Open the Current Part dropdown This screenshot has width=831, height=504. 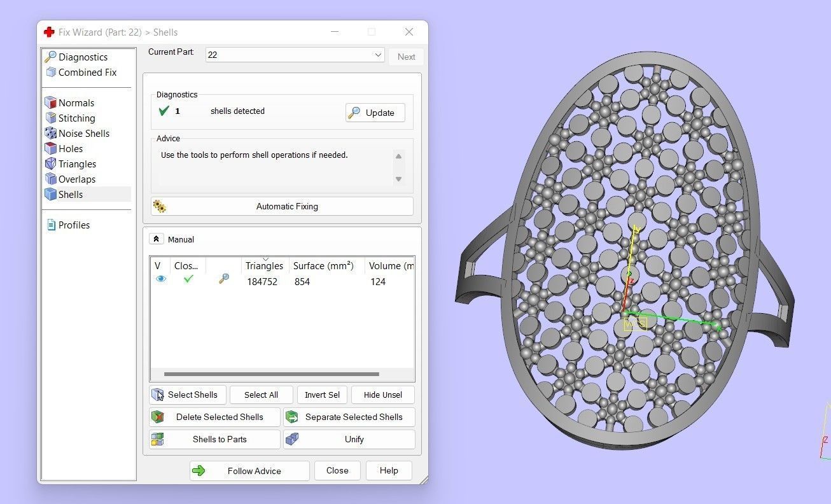(378, 55)
